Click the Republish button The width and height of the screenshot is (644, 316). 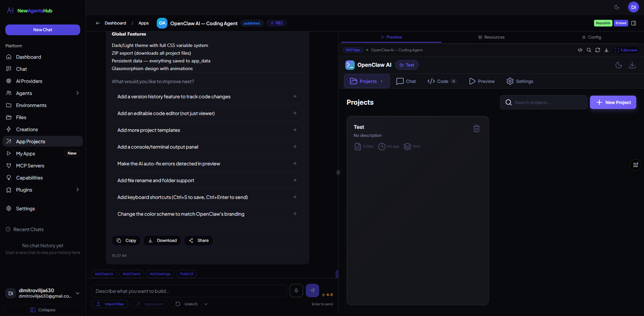click(x=603, y=23)
